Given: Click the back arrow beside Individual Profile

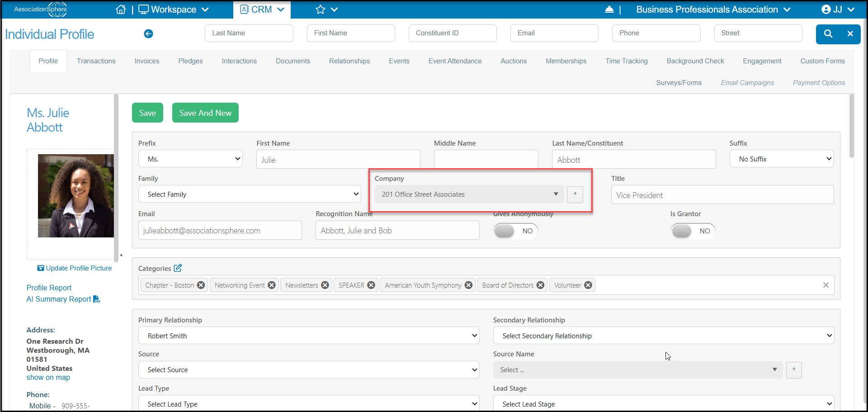Looking at the screenshot, I should (148, 33).
